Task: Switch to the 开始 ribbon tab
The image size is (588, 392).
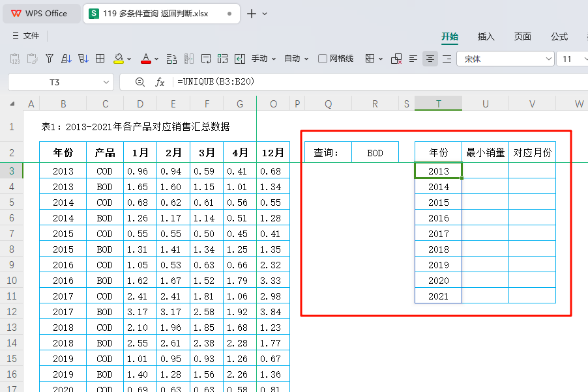Action: tap(450, 36)
